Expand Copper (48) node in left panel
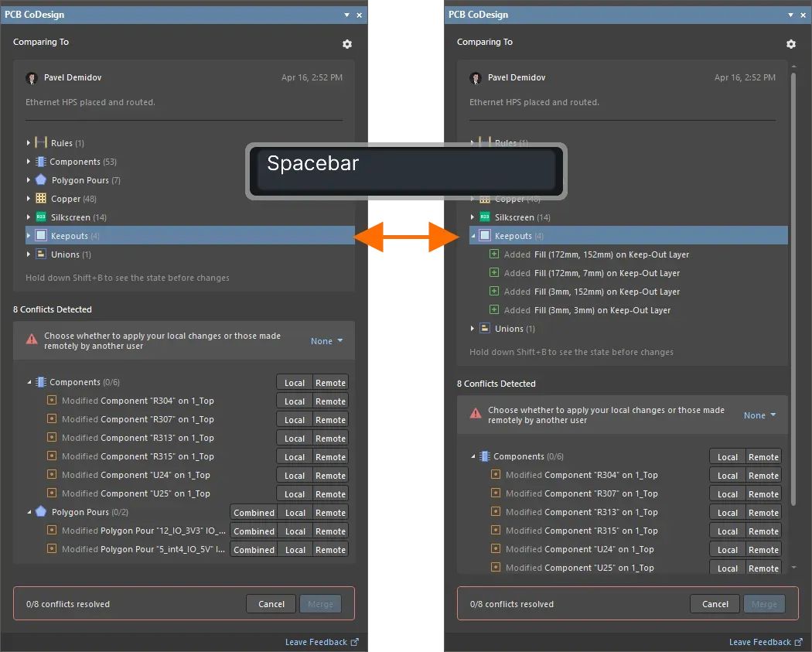 [28, 198]
